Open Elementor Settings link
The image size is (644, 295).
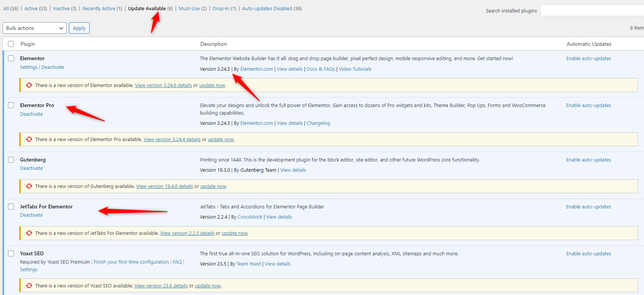coord(29,67)
